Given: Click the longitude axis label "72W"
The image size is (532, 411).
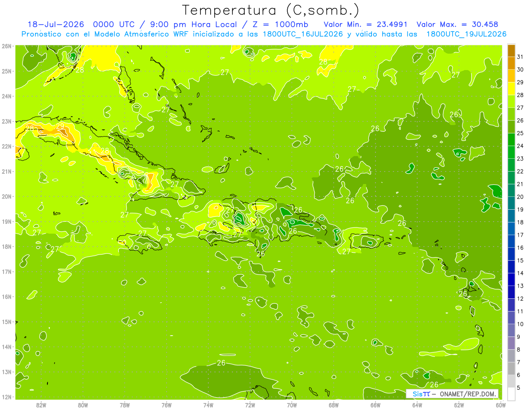Looking at the screenshot, I should click(x=250, y=405).
